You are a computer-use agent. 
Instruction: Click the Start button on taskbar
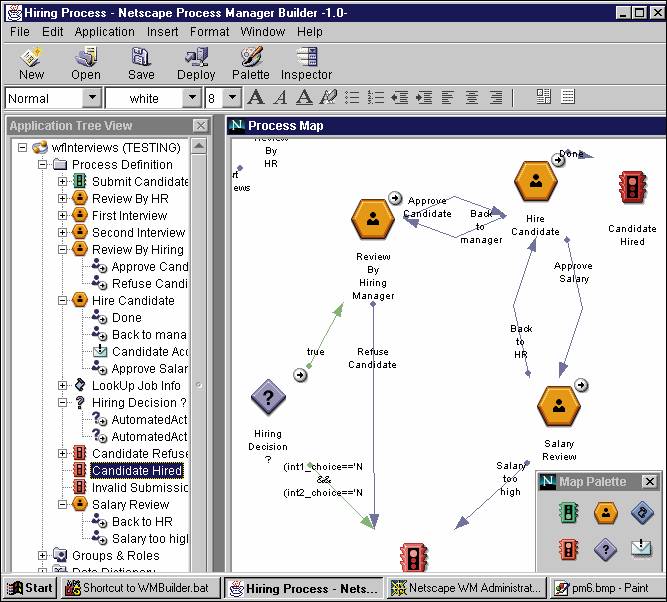[x=29, y=588]
